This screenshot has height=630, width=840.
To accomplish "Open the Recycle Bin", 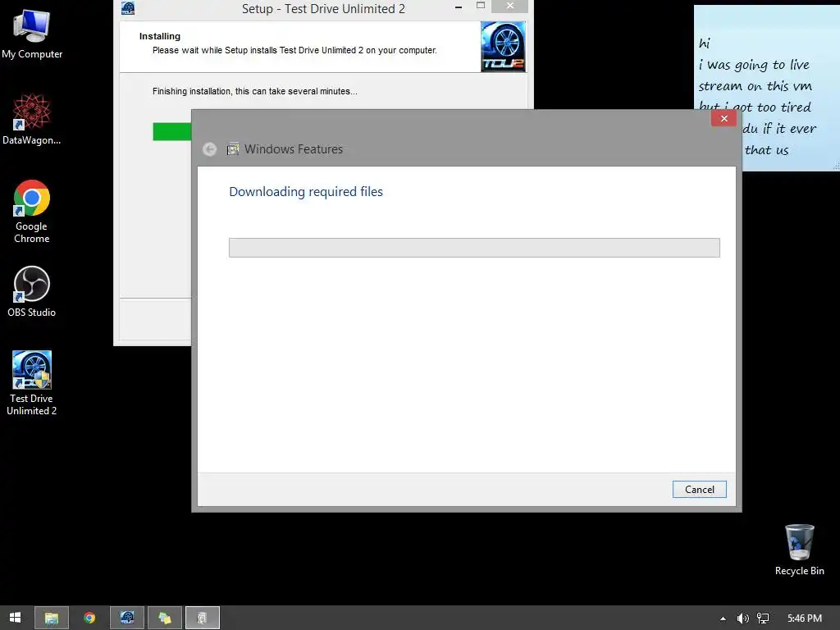I will pyautogui.click(x=799, y=550).
